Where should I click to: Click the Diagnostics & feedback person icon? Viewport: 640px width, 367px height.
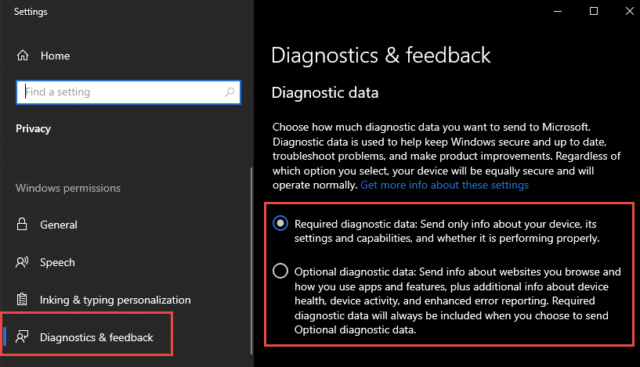(x=22, y=337)
